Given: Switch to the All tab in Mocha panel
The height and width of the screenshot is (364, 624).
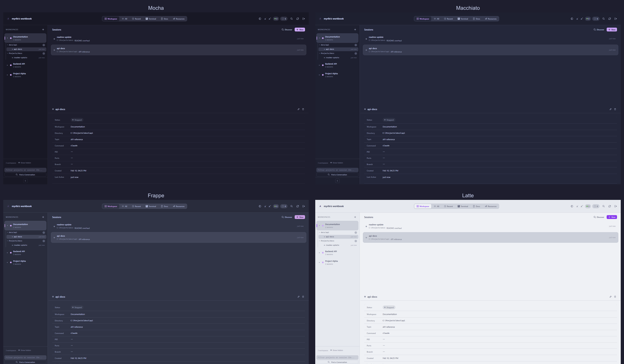Looking at the screenshot, I should tap(124, 19).
